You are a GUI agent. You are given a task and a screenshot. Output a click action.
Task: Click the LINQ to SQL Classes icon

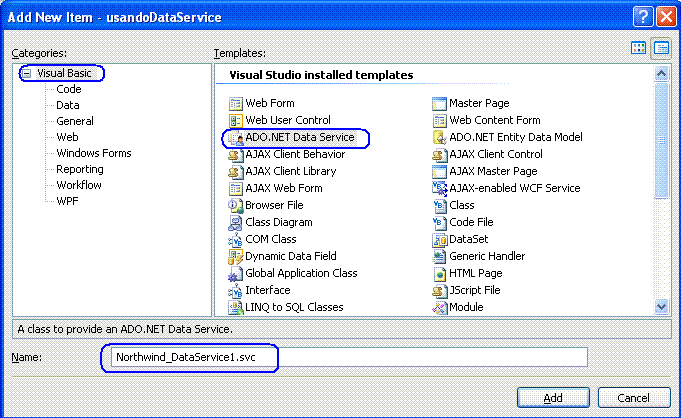point(235,307)
